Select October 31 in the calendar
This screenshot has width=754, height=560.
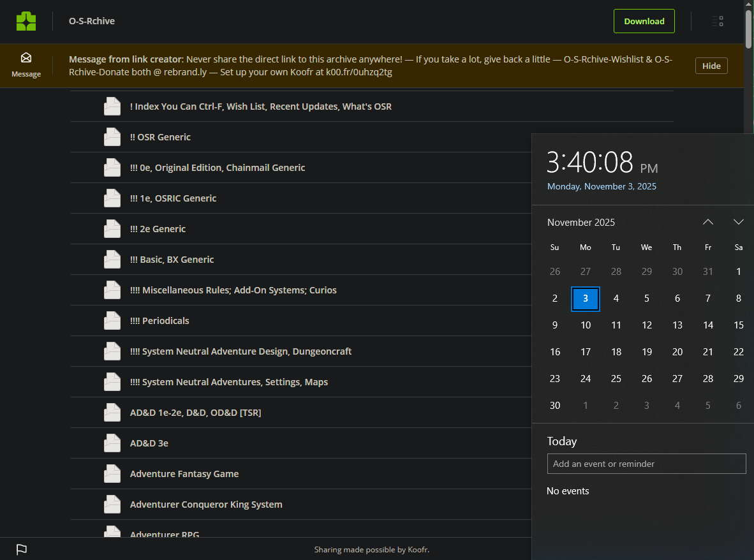[x=708, y=272]
